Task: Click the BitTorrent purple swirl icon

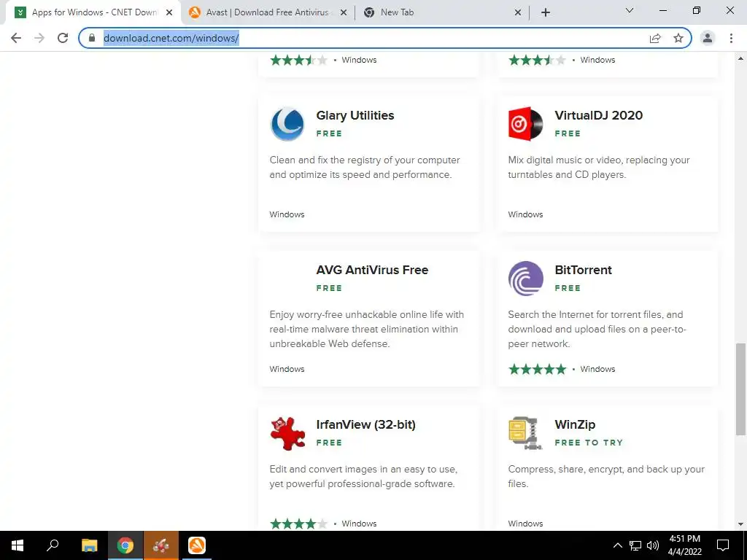Action: 525,279
